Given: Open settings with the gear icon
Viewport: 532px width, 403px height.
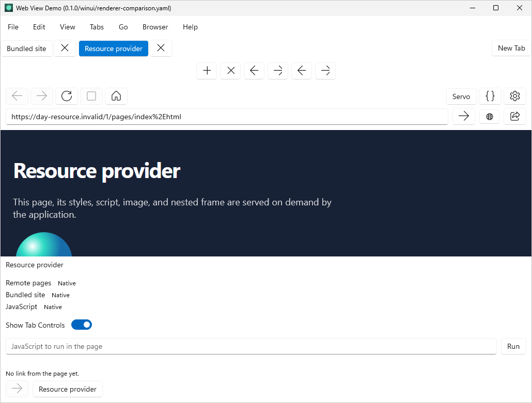Looking at the screenshot, I should pos(514,96).
